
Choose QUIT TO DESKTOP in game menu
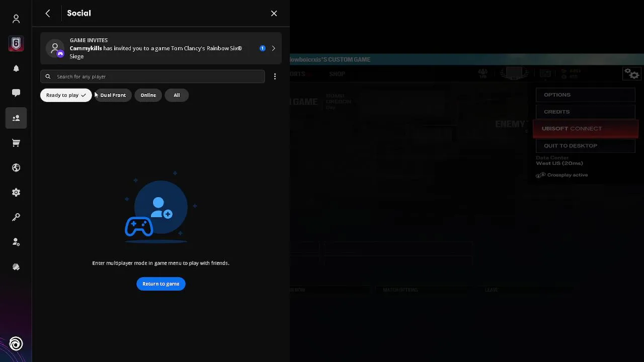click(x=585, y=146)
